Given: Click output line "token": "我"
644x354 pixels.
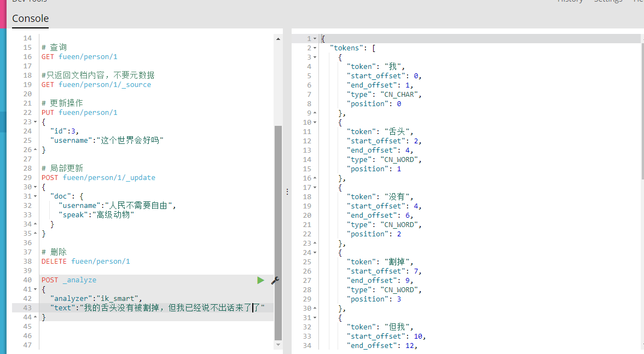Looking at the screenshot, I should (375, 67).
